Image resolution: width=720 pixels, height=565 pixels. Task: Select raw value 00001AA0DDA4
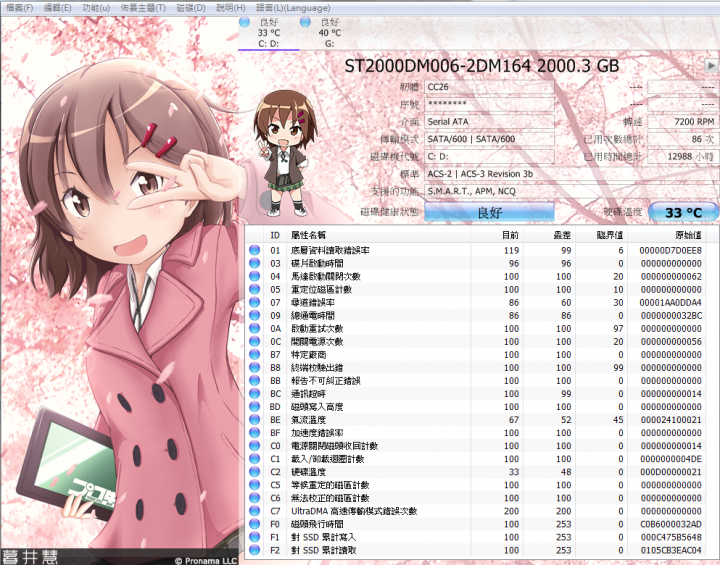point(670,302)
